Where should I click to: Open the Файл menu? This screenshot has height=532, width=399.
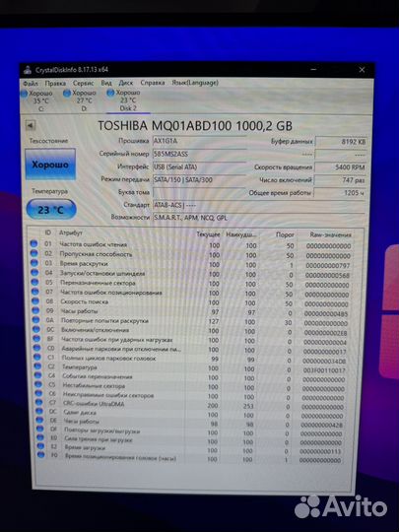click(31, 83)
